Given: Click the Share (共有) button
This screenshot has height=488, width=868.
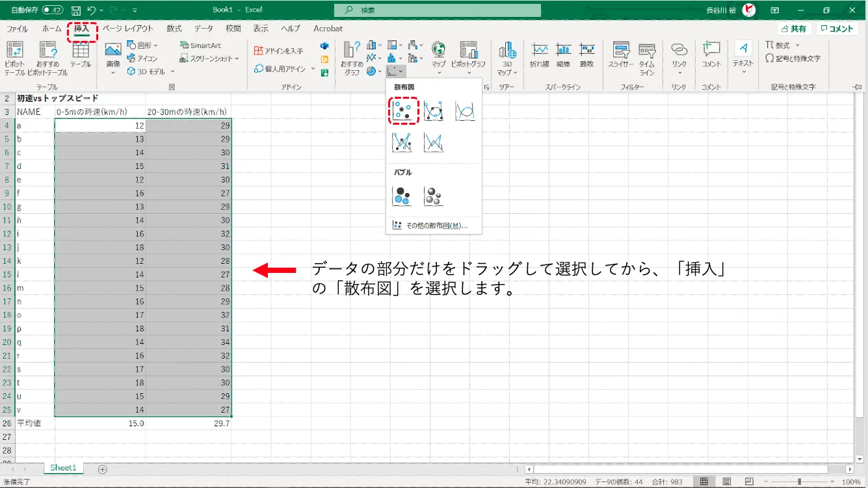Looking at the screenshot, I should [794, 29].
